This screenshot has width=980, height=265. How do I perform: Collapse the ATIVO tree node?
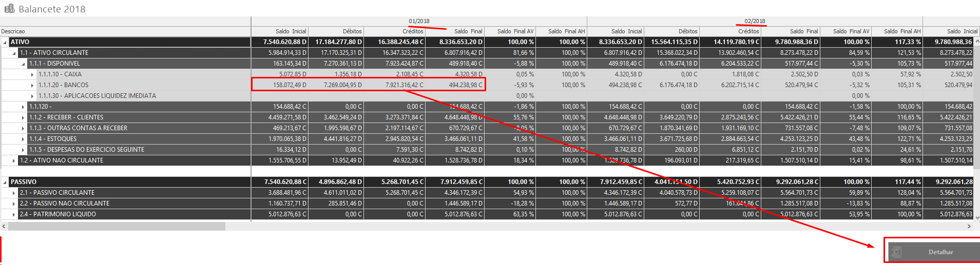pos(5,43)
